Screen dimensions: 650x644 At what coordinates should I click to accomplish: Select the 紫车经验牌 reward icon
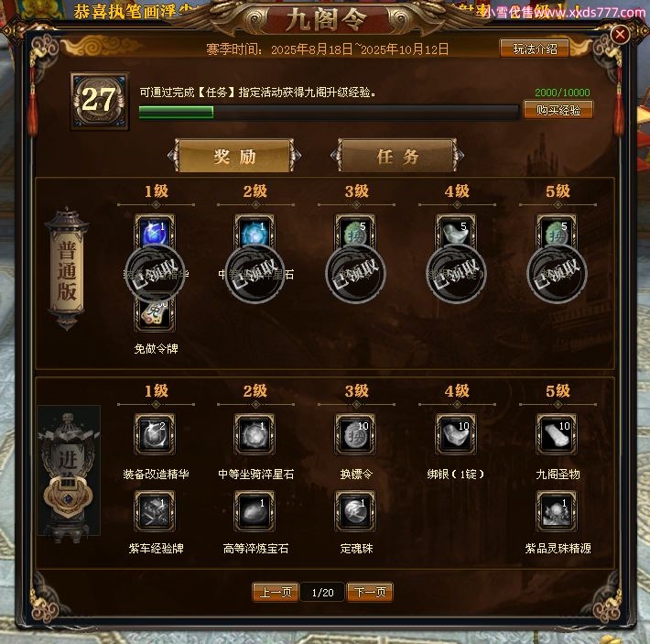155,511
